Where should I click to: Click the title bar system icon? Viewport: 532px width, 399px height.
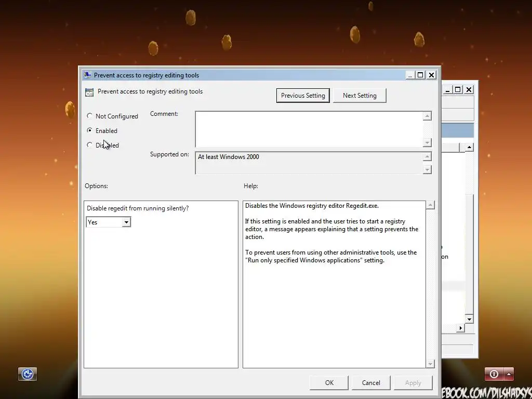(x=87, y=75)
